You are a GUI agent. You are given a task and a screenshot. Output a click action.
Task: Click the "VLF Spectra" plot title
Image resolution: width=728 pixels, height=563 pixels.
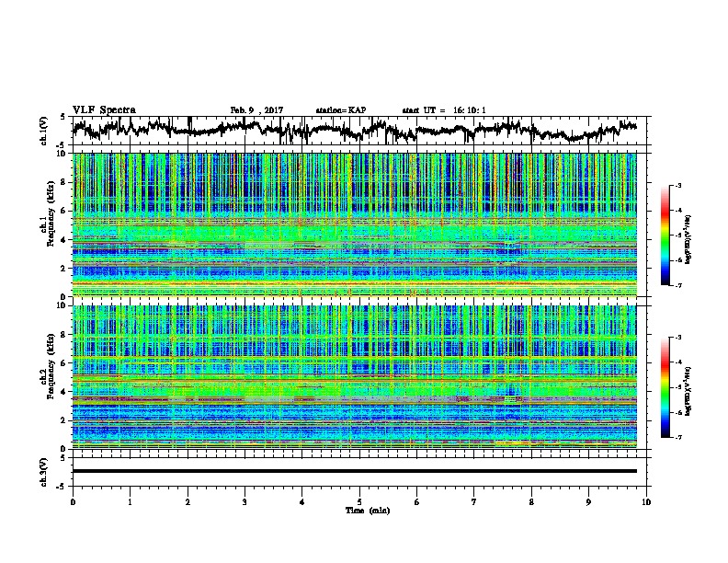(x=104, y=110)
